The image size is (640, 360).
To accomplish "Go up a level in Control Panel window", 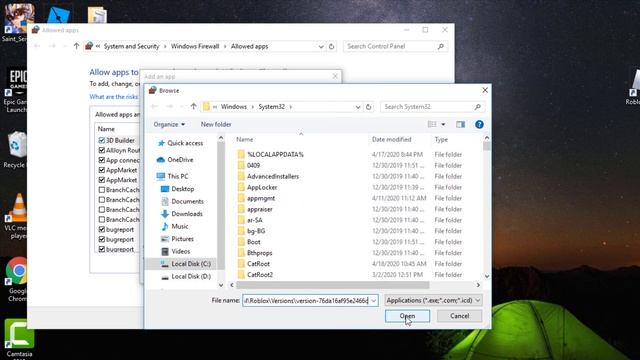I will click(76, 46).
